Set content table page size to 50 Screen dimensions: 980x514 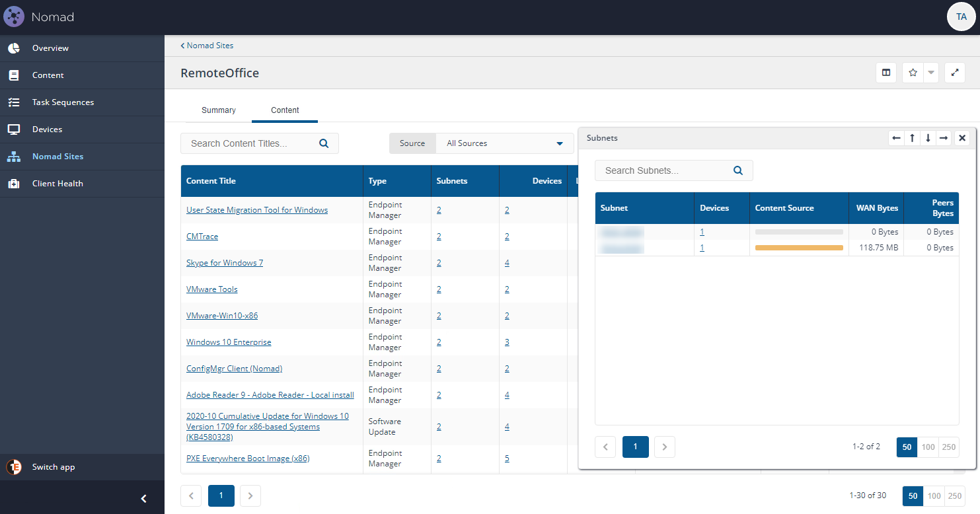913,496
